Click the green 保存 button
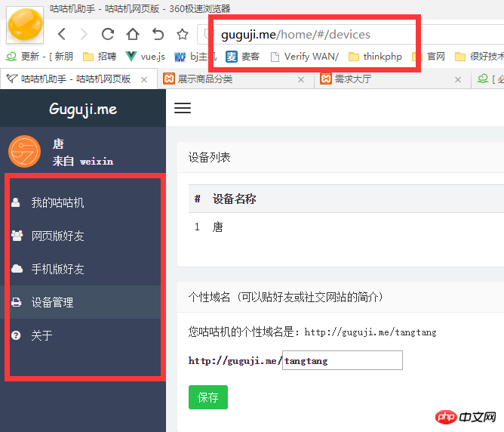 coord(208,397)
